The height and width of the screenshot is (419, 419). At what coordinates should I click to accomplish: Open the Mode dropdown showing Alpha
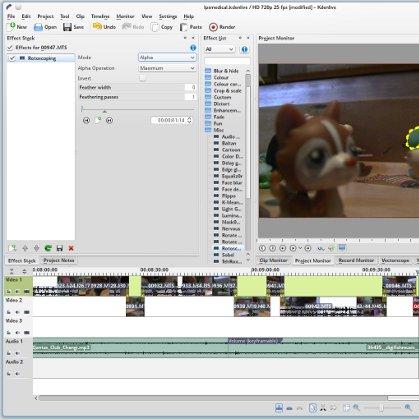point(167,58)
